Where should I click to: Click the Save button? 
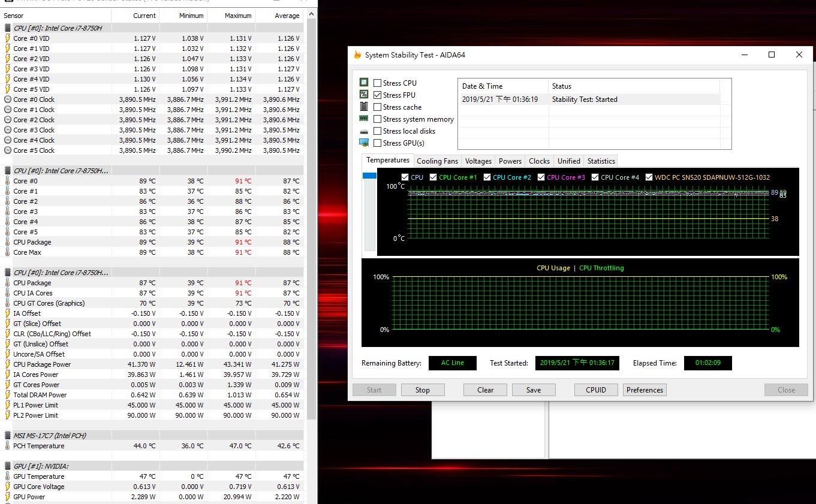pyautogui.click(x=534, y=390)
